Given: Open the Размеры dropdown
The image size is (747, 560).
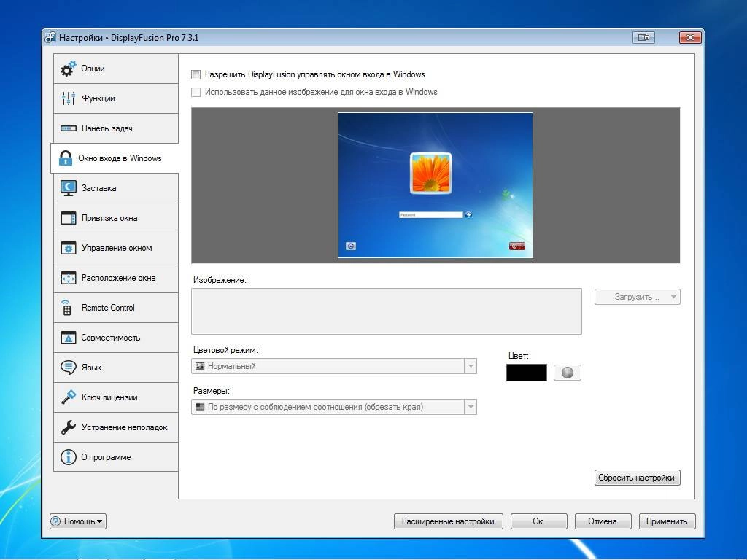Looking at the screenshot, I should (334, 407).
